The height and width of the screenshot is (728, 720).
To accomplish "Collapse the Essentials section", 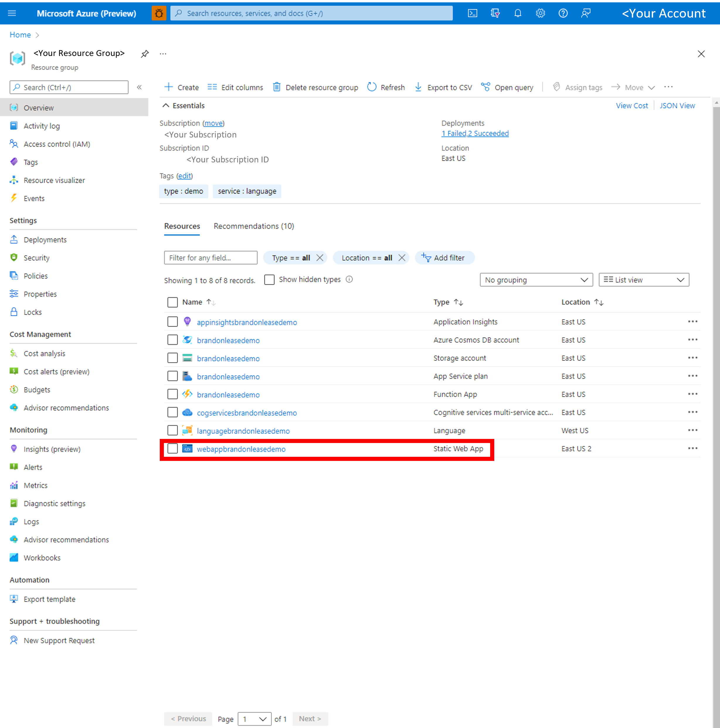I will click(166, 106).
